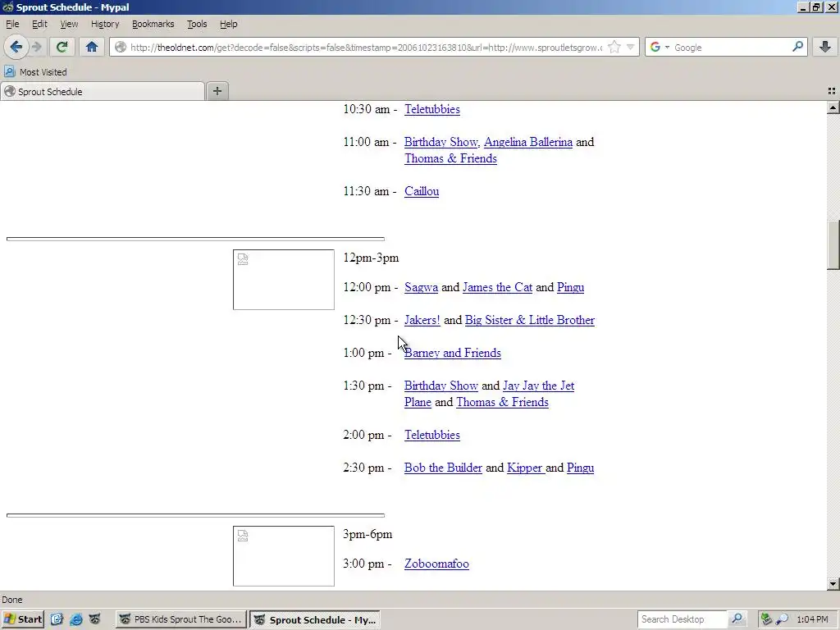Screen dimensions: 840x630
Task: Click the vertical scrollbar thumb
Action: (x=833, y=244)
